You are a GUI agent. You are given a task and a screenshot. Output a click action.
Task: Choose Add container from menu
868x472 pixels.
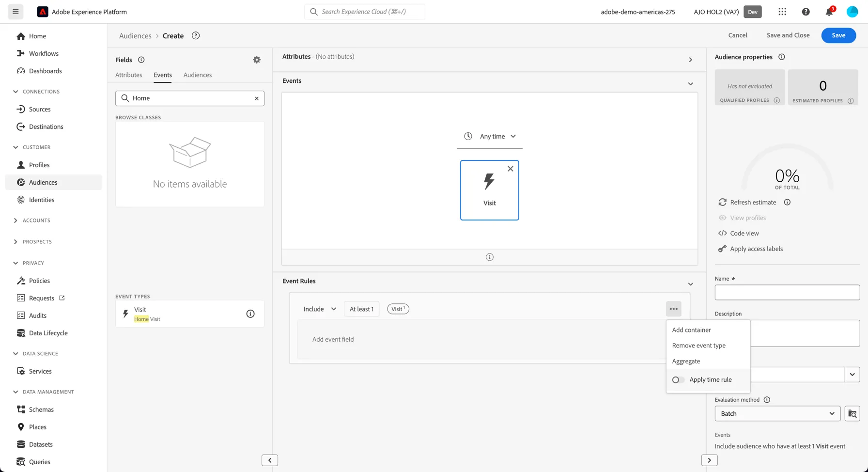coord(691,330)
